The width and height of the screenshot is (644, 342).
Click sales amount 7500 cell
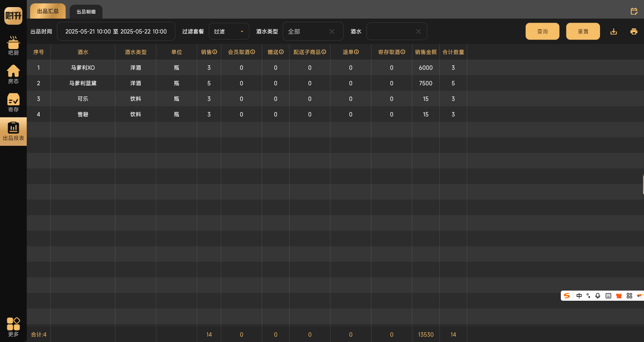click(426, 83)
